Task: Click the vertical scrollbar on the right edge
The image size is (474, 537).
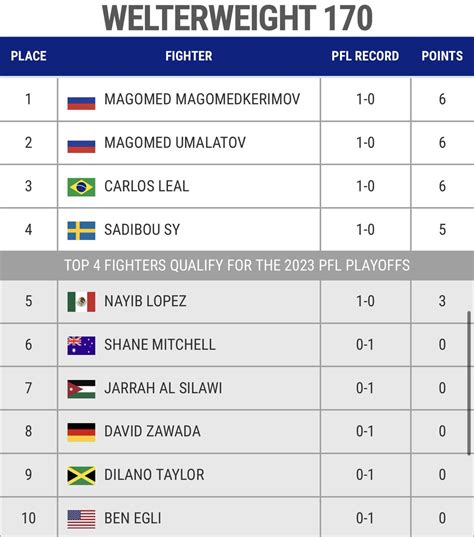Action: pyautogui.click(x=469, y=383)
